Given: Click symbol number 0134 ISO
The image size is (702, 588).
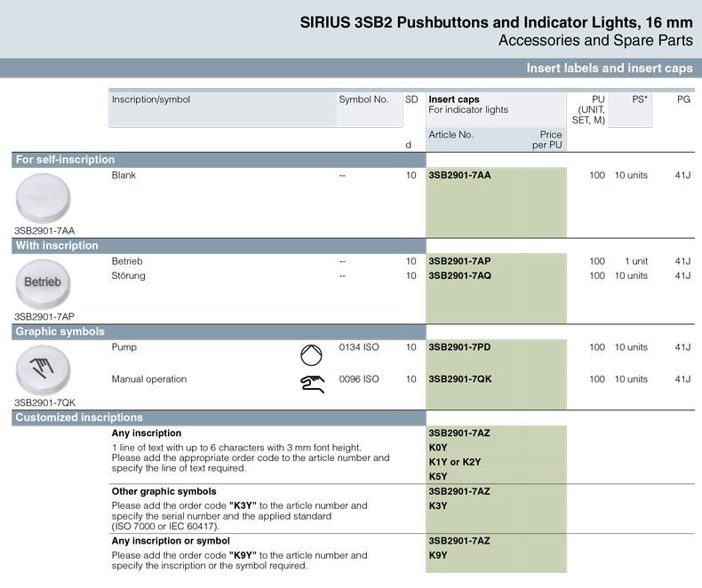Looking at the screenshot, I should [359, 347].
